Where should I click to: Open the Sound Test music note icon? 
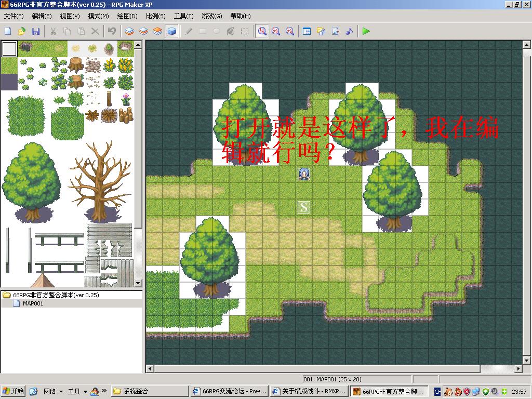tap(349, 31)
